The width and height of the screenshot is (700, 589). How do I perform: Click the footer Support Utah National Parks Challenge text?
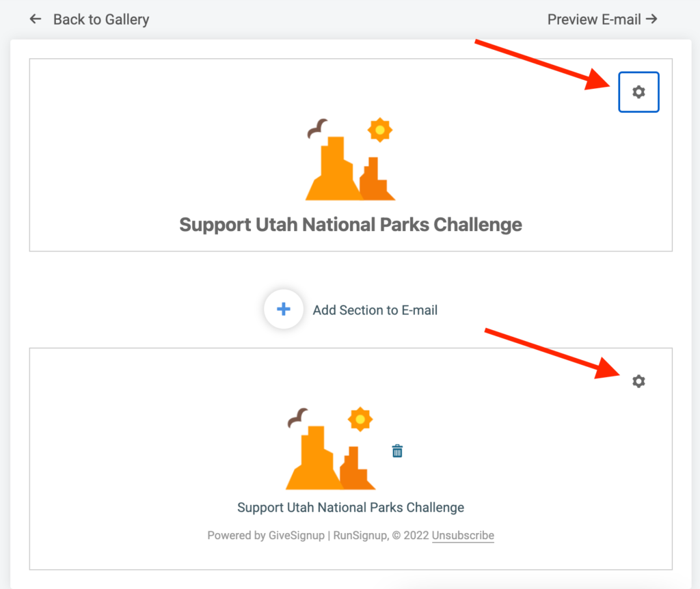(x=351, y=507)
